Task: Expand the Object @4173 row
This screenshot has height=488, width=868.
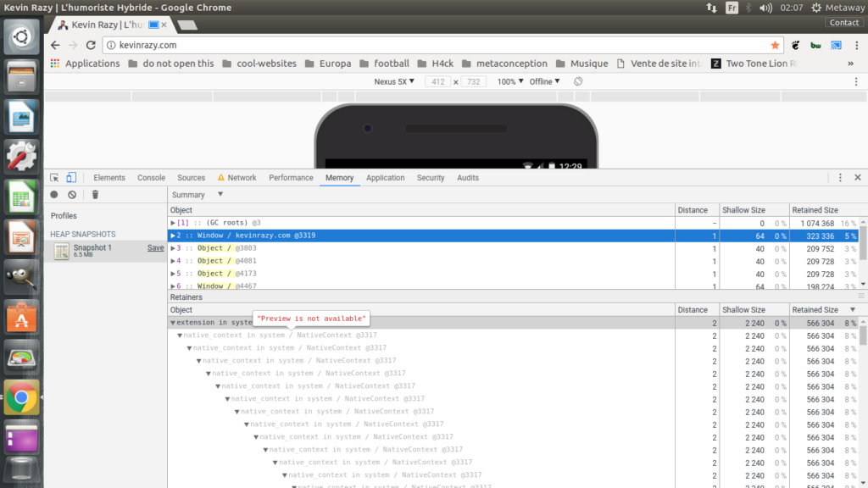Action: [x=173, y=274]
